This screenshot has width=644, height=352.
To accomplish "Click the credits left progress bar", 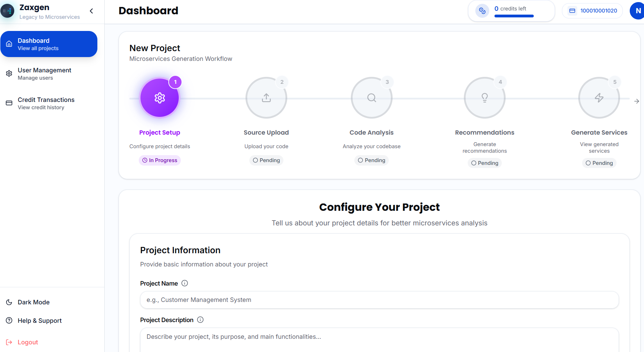I will click(514, 16).
